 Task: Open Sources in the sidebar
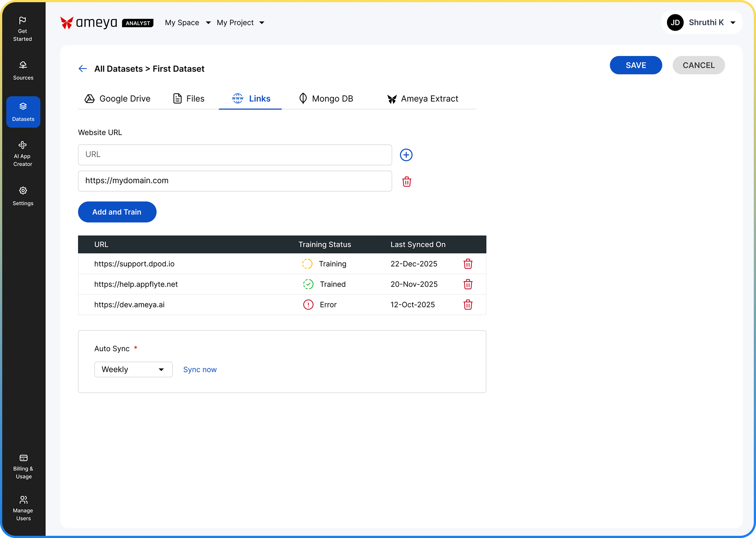coord(23,70)
